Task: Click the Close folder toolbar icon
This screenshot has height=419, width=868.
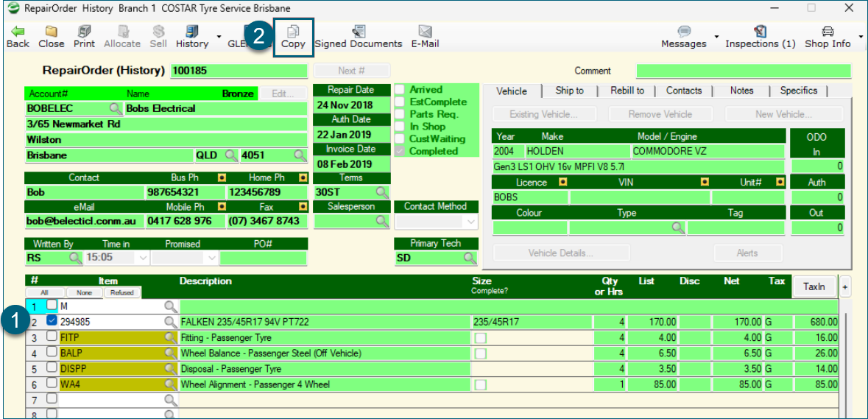Action: click(52, 32)
